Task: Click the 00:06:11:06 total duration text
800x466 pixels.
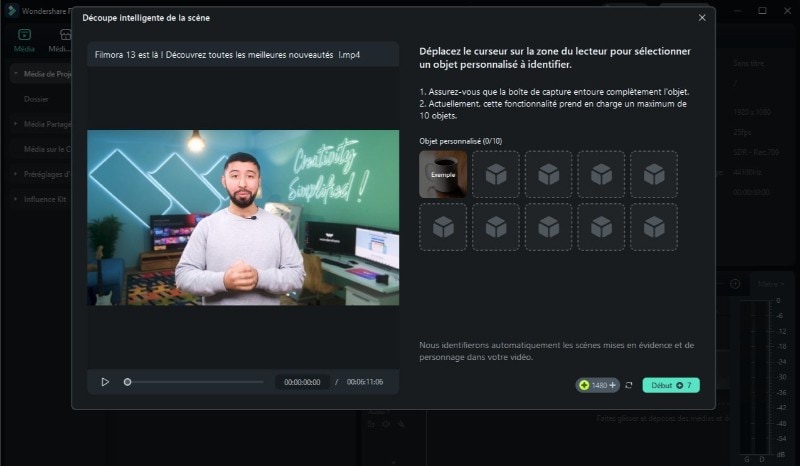Action: (365, 382)
